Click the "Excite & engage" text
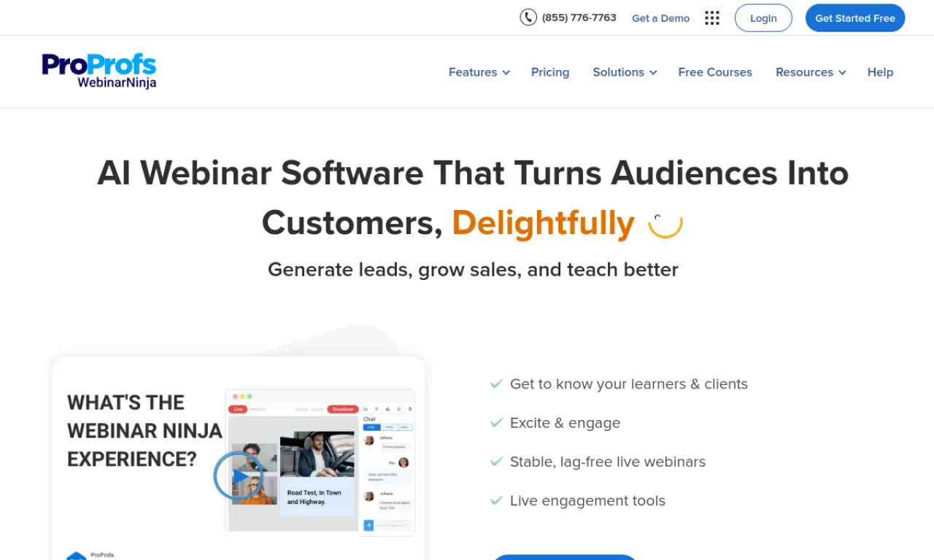The image size is (934, 560). pos(565,423)
